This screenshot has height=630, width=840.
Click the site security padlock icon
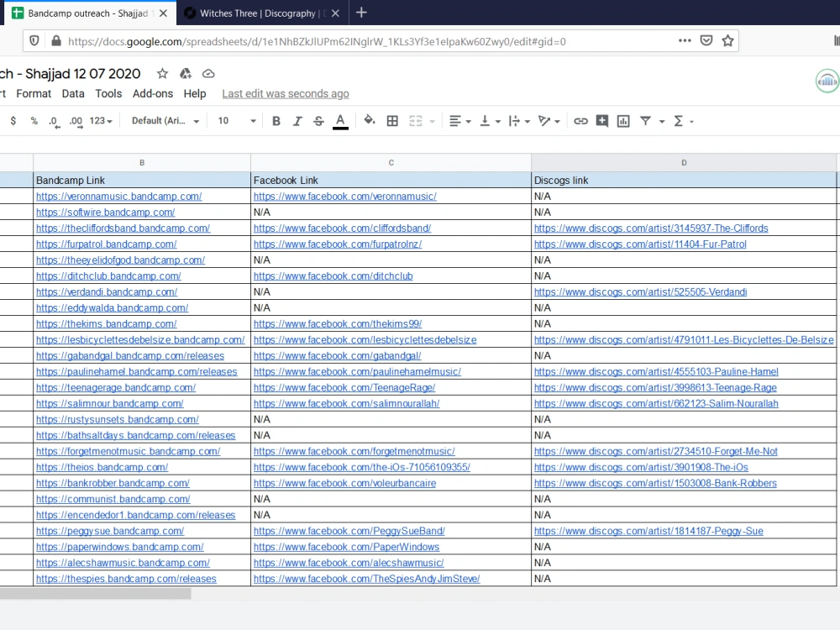[56, 40]
